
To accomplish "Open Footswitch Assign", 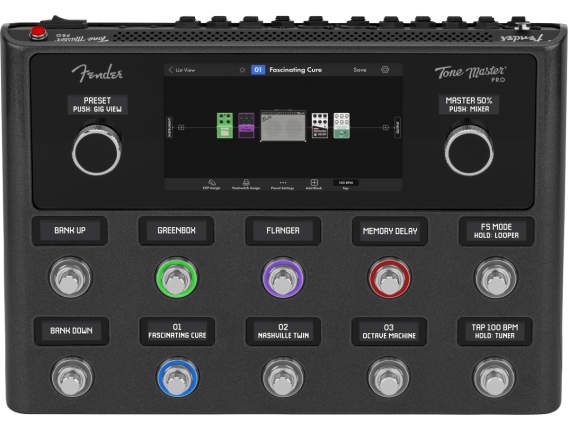I will pyautogui.click(x=246, y=184).
